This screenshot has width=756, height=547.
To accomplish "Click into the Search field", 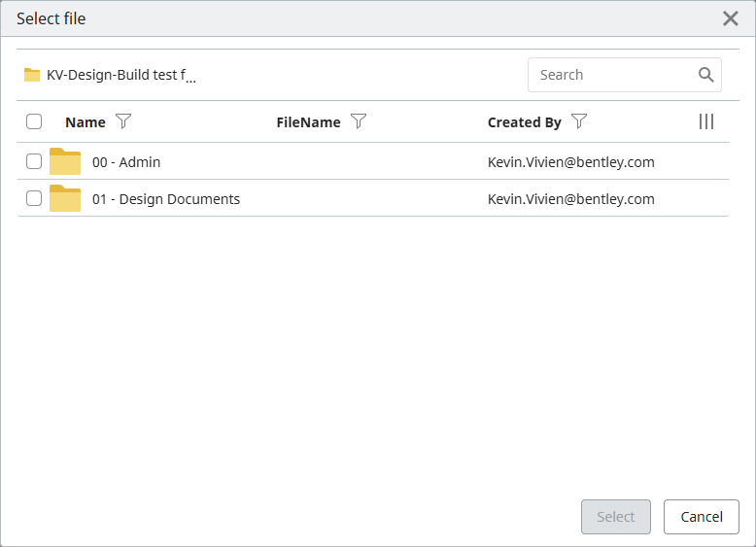I will [x=612, y=75].
